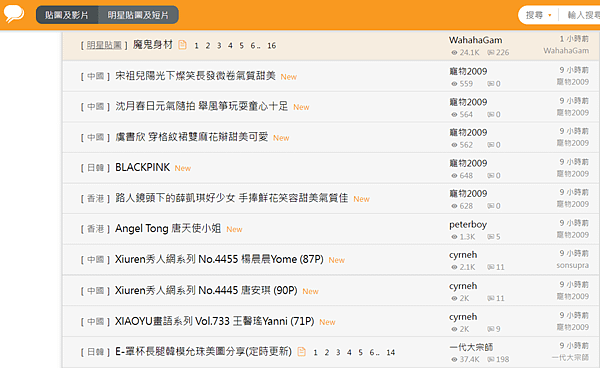Open XIAOYU Vol.733 王馨瑤Yanni thread
This screenshot has width=600, height=368.
coord(215,321)
